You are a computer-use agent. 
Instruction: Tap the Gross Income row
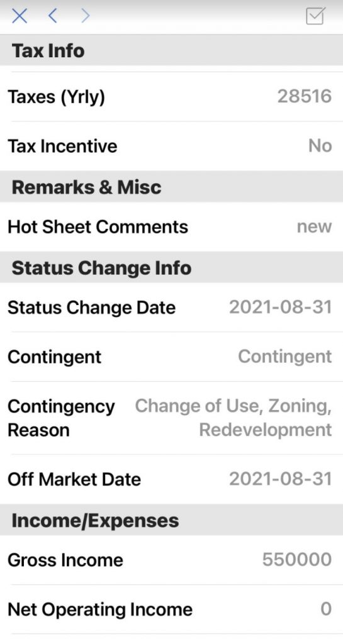coord(171,560)
